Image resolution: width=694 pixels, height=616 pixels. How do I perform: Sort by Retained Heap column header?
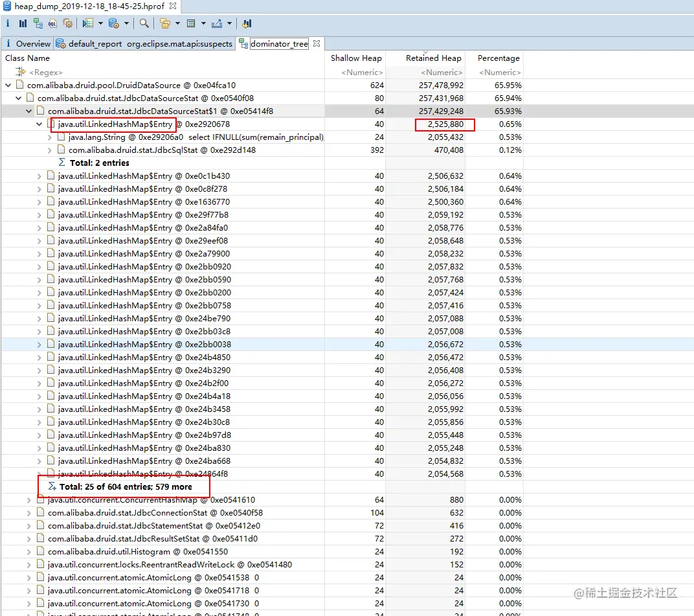click(433, 58)
